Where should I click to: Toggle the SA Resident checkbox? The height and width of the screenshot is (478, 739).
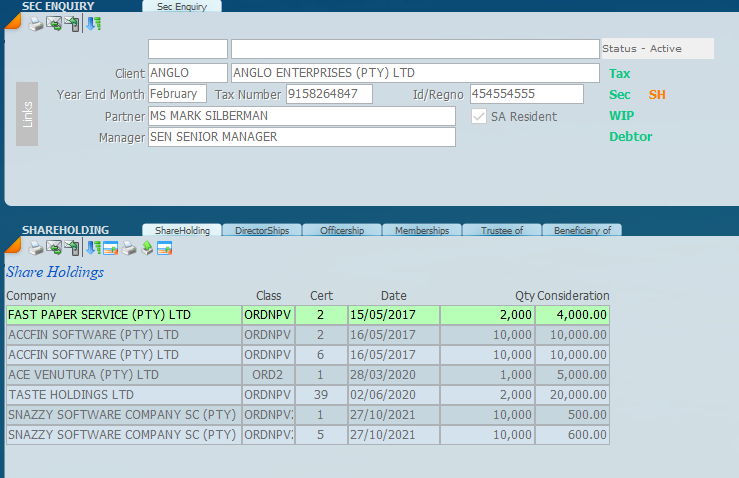click(x=479, y=116)
